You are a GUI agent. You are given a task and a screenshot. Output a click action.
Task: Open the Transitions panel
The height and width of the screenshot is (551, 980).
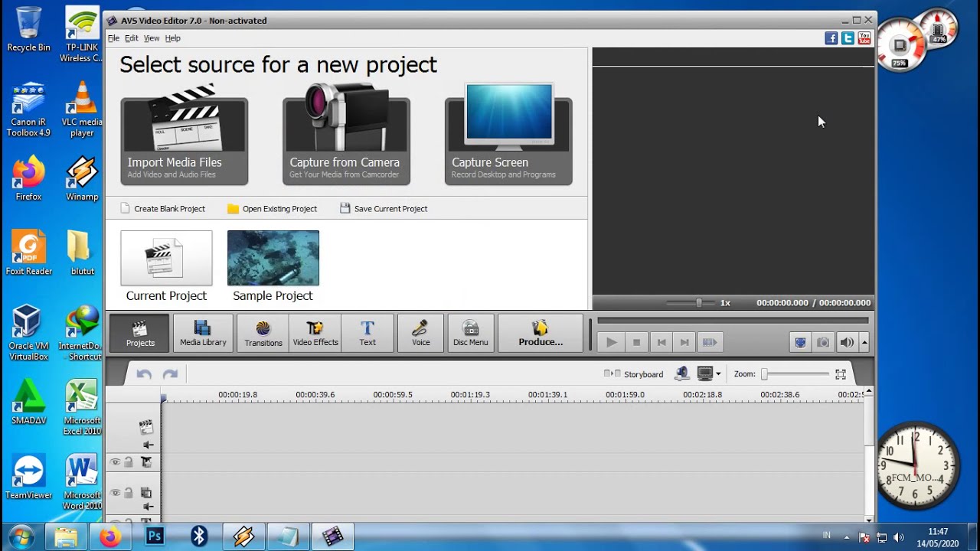[x=263, y=333]
